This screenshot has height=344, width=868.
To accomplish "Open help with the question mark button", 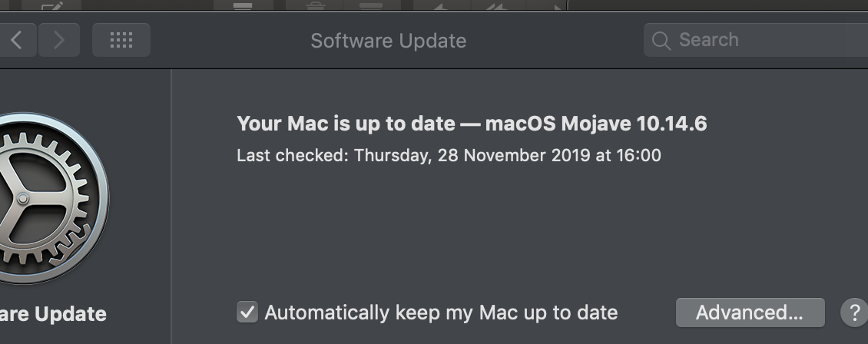I will coord(854,313).
